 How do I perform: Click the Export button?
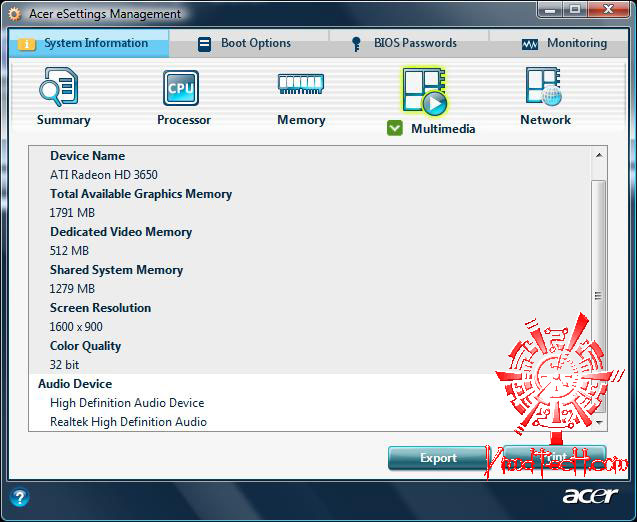pyautogui.click(x=438, y=458)
